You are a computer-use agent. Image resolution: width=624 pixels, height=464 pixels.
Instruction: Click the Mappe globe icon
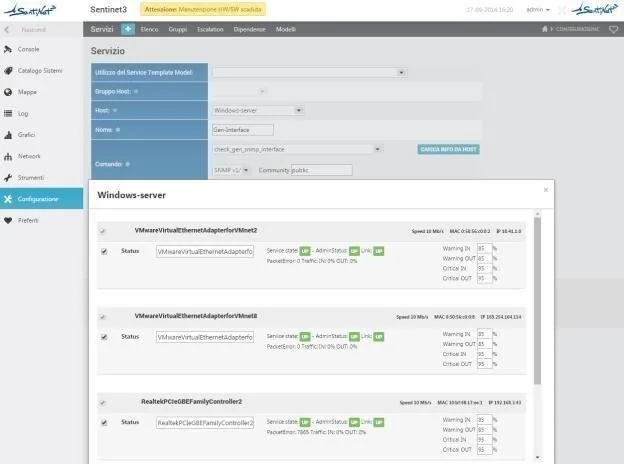point(8,92)
